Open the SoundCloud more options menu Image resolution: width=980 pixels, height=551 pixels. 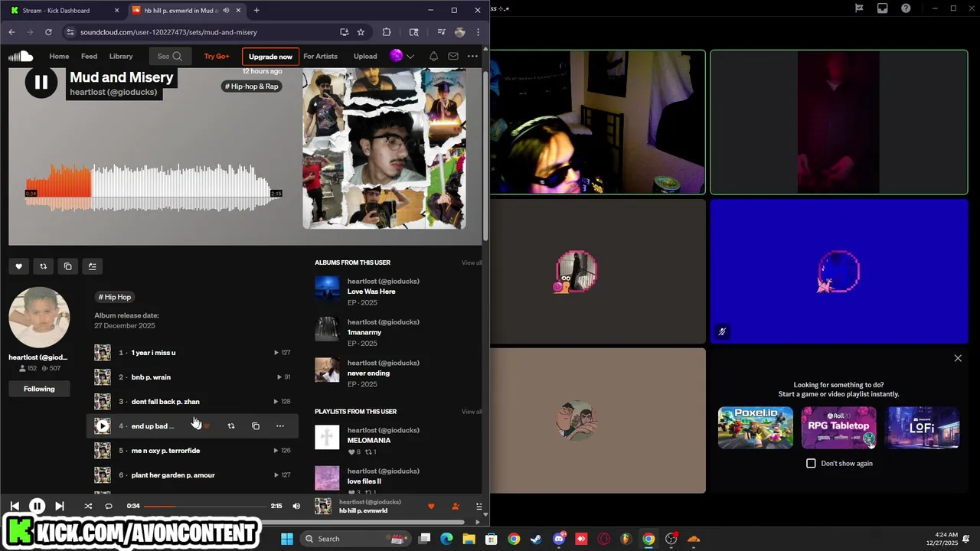tap(472, 56)
